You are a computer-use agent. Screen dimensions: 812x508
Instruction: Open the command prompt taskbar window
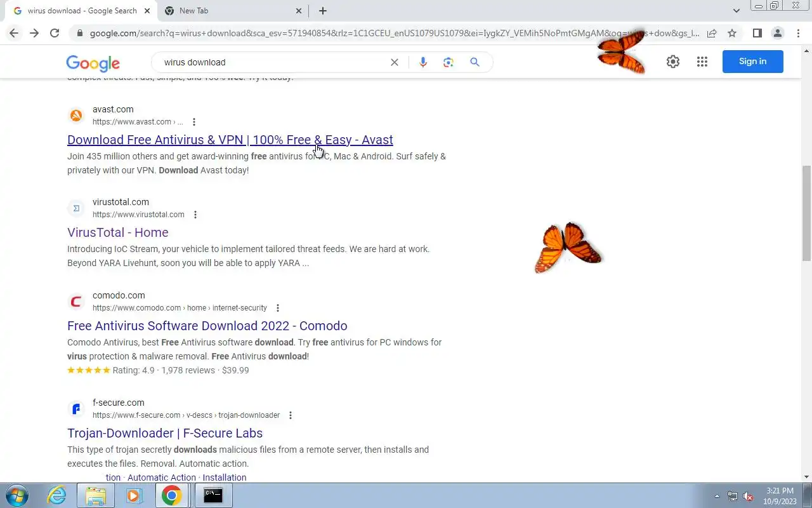(213, 495)
